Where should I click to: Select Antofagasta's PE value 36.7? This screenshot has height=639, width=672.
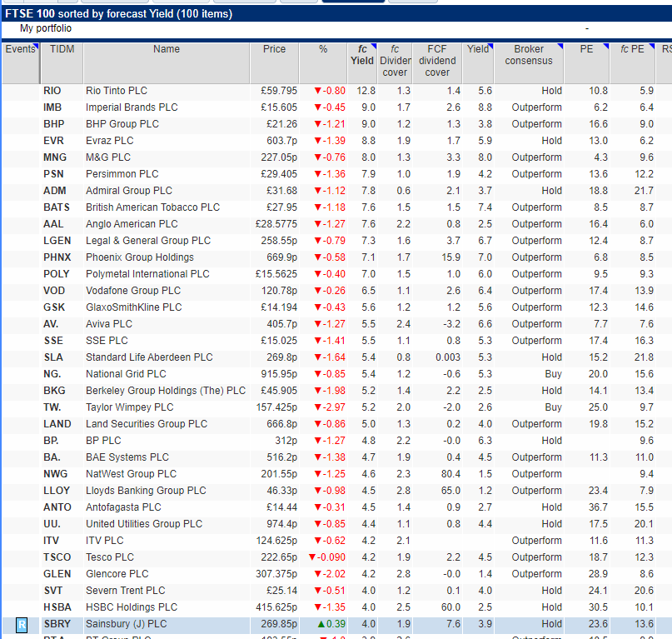[598, 507]
